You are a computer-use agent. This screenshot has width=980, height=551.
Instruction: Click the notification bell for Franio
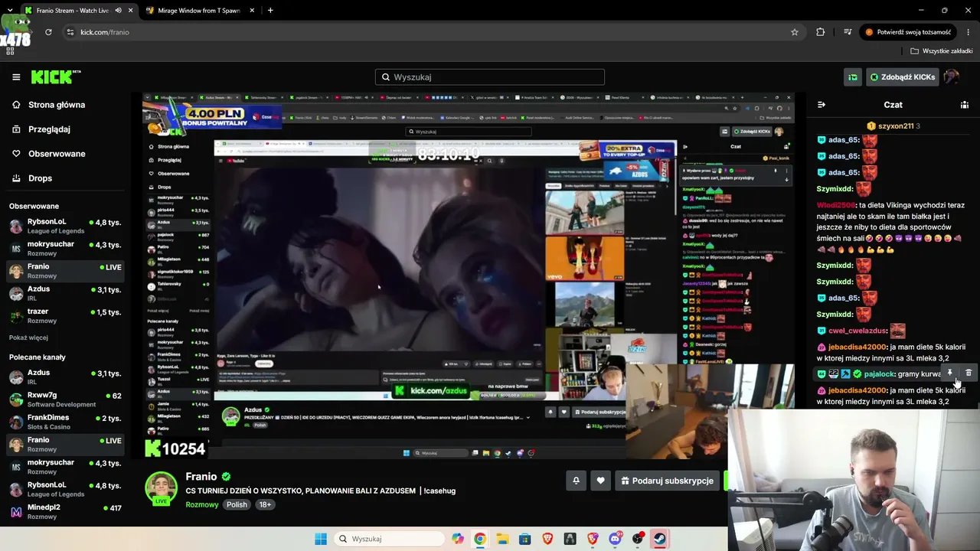(576, 481)
